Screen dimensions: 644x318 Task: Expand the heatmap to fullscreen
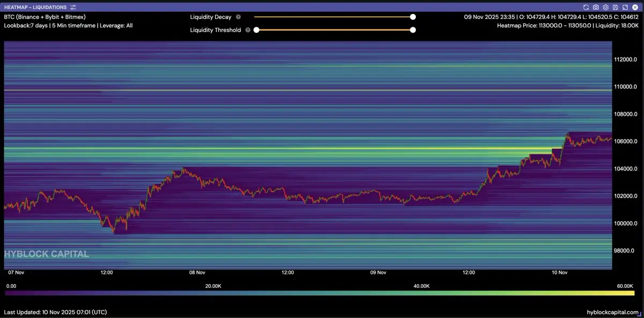[624, 8]
